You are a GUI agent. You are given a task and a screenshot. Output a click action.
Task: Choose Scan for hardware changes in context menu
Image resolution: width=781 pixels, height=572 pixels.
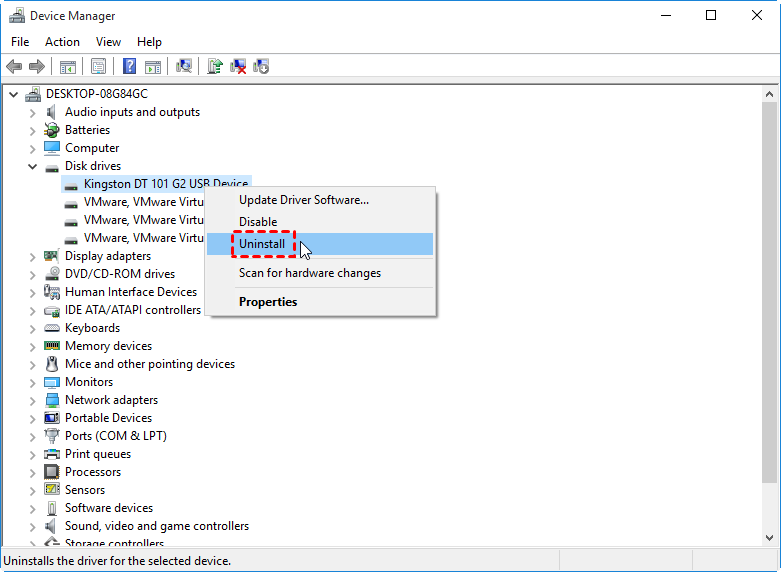[320, 273]
